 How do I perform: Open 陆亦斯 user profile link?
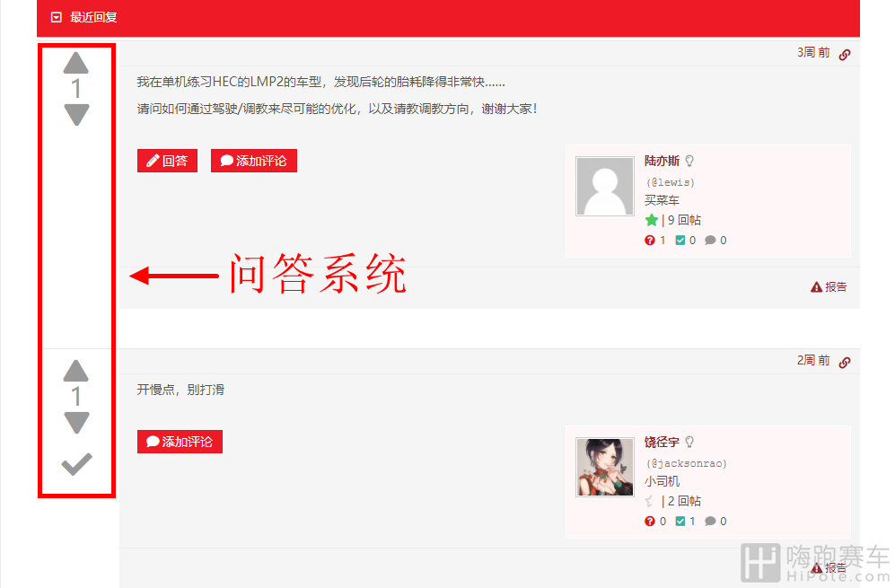coord(662,161)
